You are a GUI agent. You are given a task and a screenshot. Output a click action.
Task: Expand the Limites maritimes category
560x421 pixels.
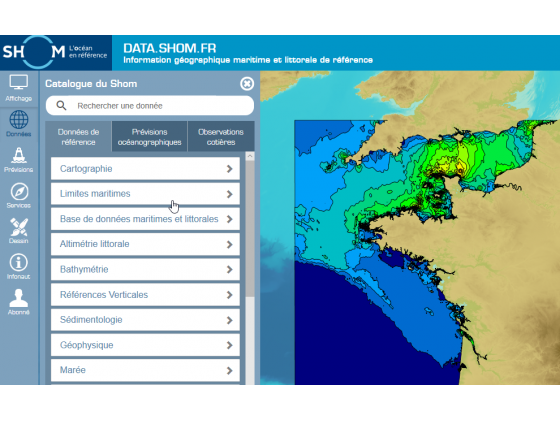(145, 194)
